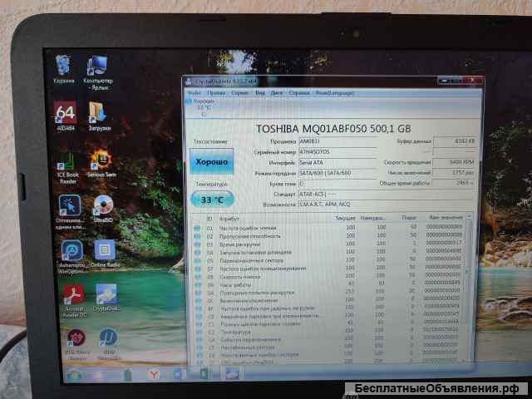The width and height of the screenshot is (532, 399).
Task: Click the attribute list scrollbar up arrow
Action: [470, 216]
